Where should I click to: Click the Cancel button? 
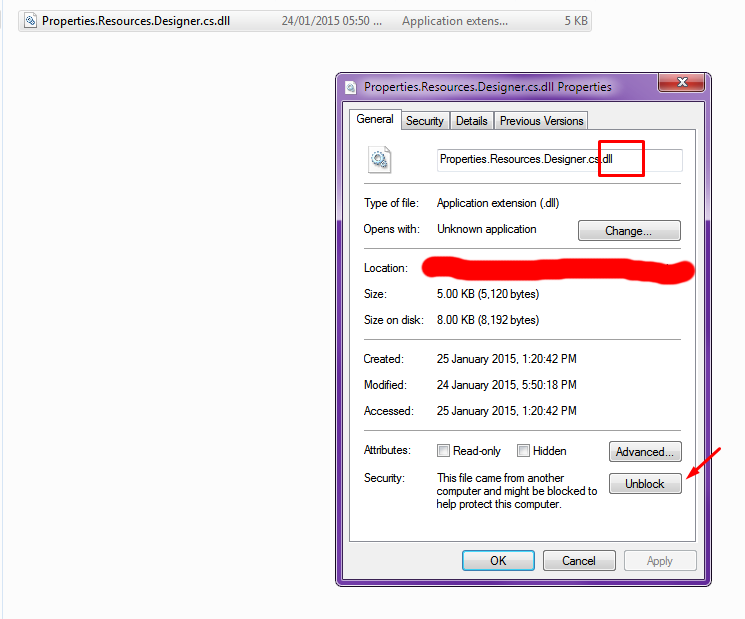coord(579,561)
